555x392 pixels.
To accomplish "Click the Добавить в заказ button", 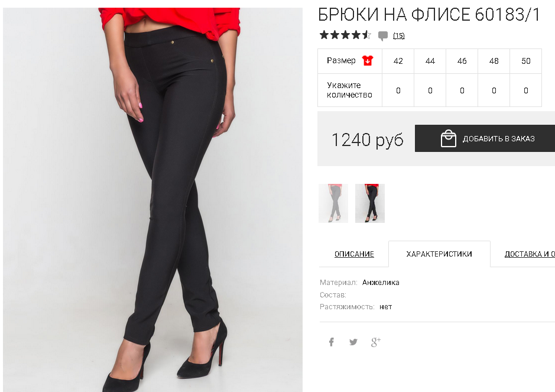I will pyautogui.click(x=485, y=138).
